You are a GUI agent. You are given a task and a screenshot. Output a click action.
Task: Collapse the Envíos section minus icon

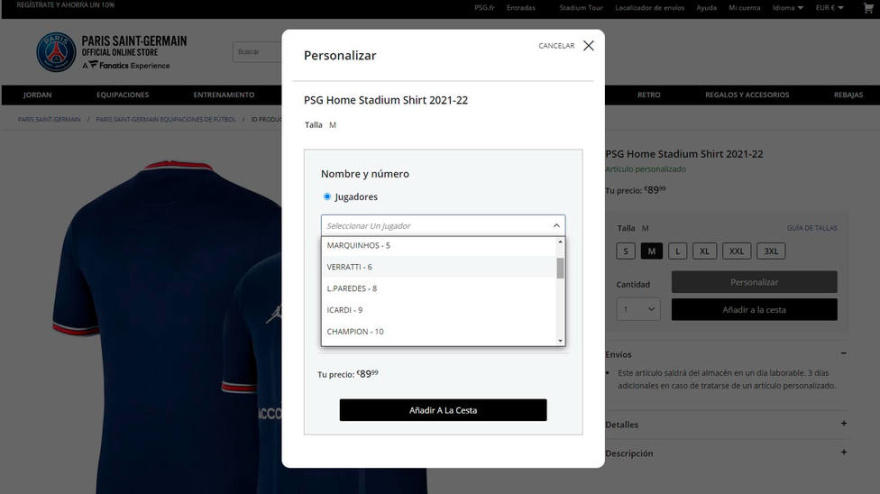(x=843, y=354)
